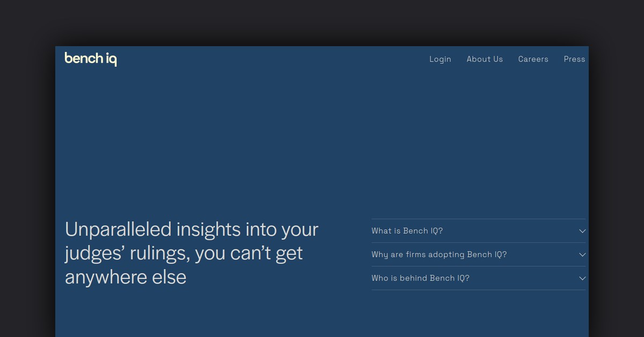Click "you can't get" in the headline

point(249,253)
